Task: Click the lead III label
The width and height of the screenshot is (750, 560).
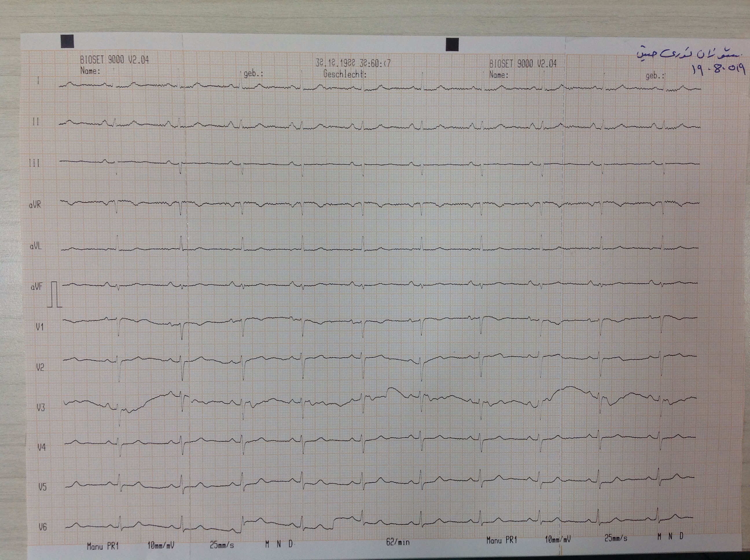Action: (34, 163)
